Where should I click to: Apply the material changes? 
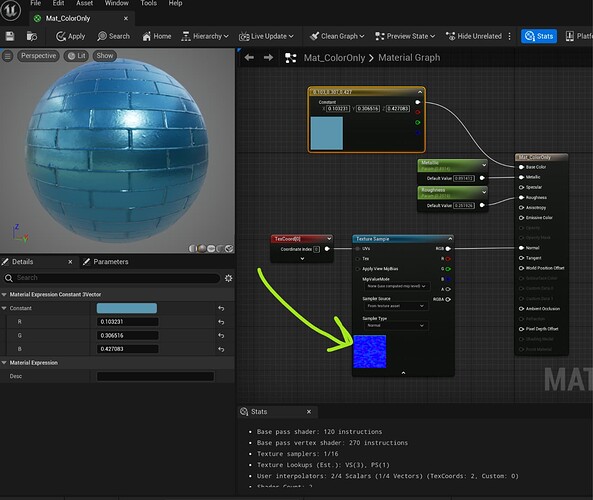pos(71,36)
